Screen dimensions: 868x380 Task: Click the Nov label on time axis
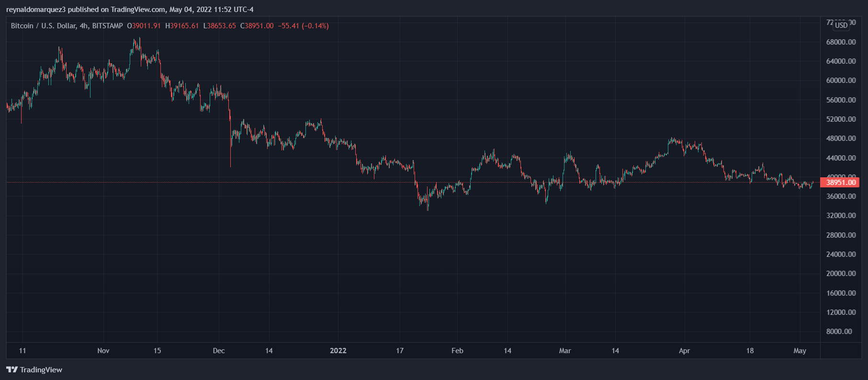click(x=103, y=351)
